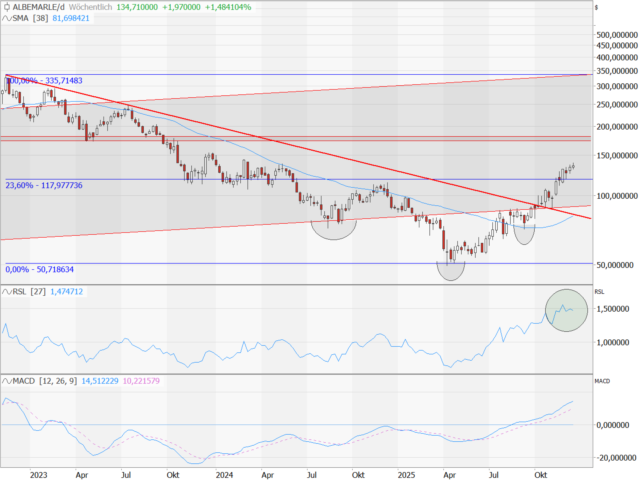Screen dimensions: 640x480
Task: Click the $ currency label on the price axis
Action: (x=596, y=8)
